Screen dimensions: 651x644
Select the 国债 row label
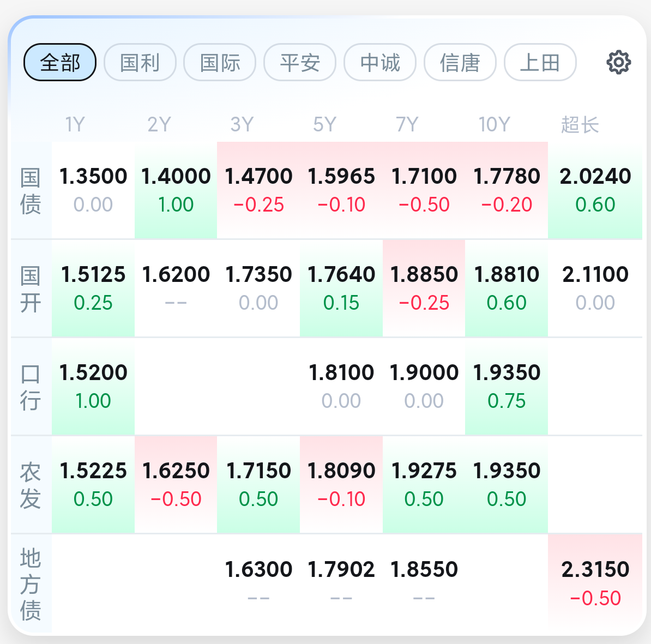pos(31,191)
